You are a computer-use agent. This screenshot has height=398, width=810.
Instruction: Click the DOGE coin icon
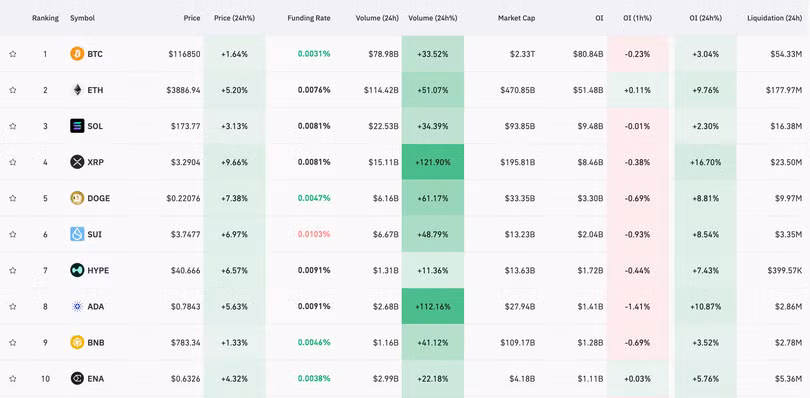[77, 198]
